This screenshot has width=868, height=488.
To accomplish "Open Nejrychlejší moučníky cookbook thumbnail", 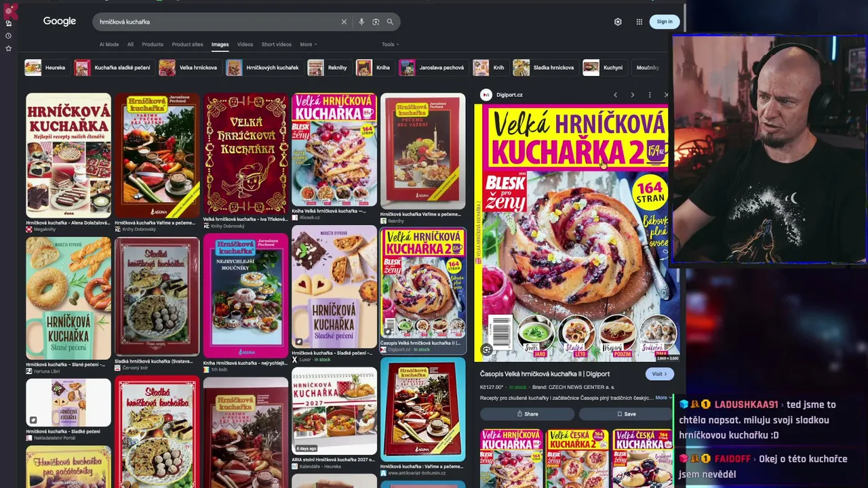I will click(245, 296).
